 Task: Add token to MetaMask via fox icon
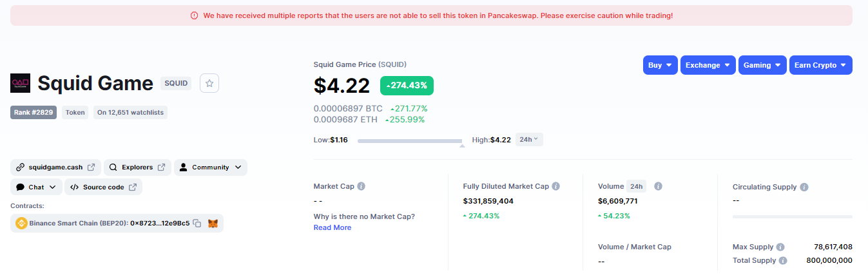213,224
